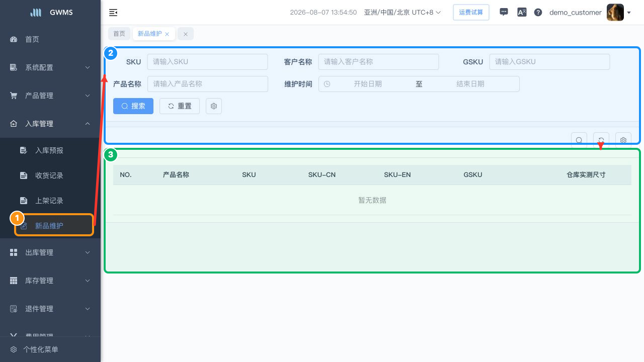The height and width of the screenshot is (362, 644).
Task: Close the 新品维护 tab
Action: 167,34
